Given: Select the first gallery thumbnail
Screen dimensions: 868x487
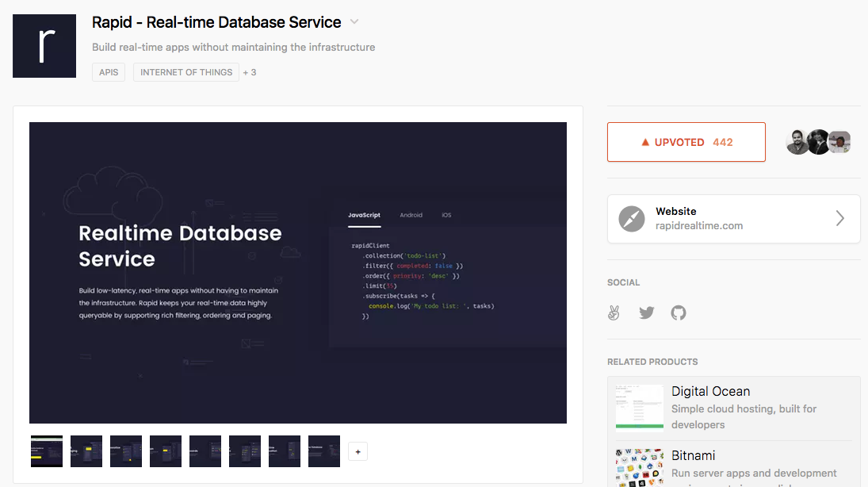Looking at the screenshot, I should click(x=46, y=451).
